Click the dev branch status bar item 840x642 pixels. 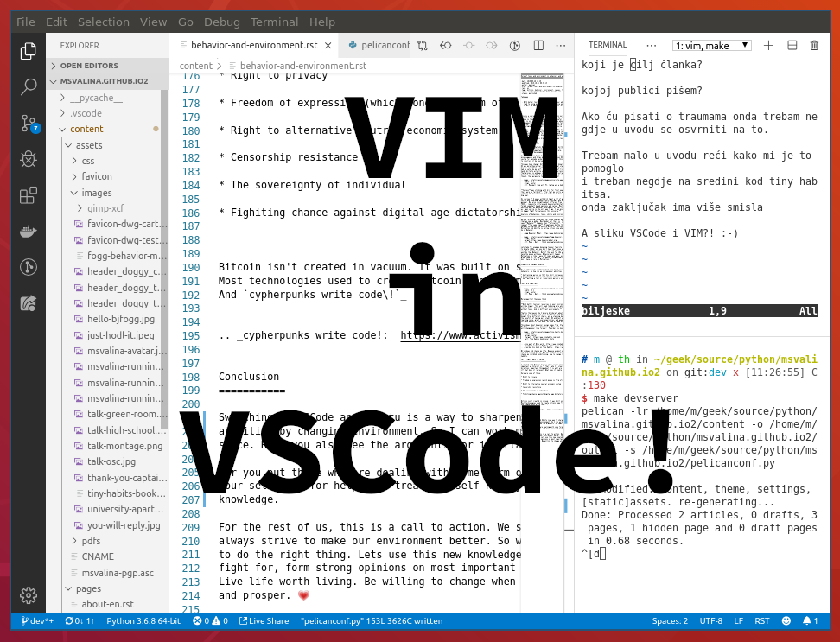click(x=37, y=621)
